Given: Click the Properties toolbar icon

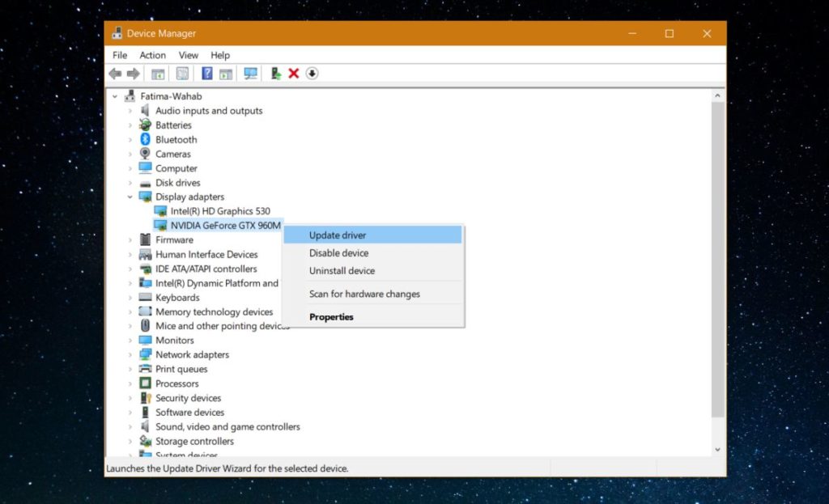Looking at the screenshot, I should point(183,73).
